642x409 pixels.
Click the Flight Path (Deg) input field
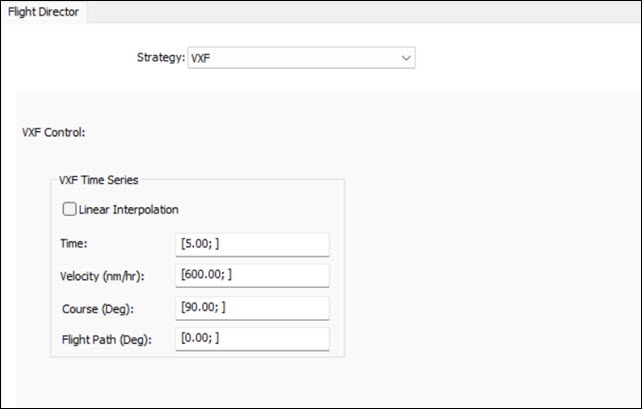252,339
